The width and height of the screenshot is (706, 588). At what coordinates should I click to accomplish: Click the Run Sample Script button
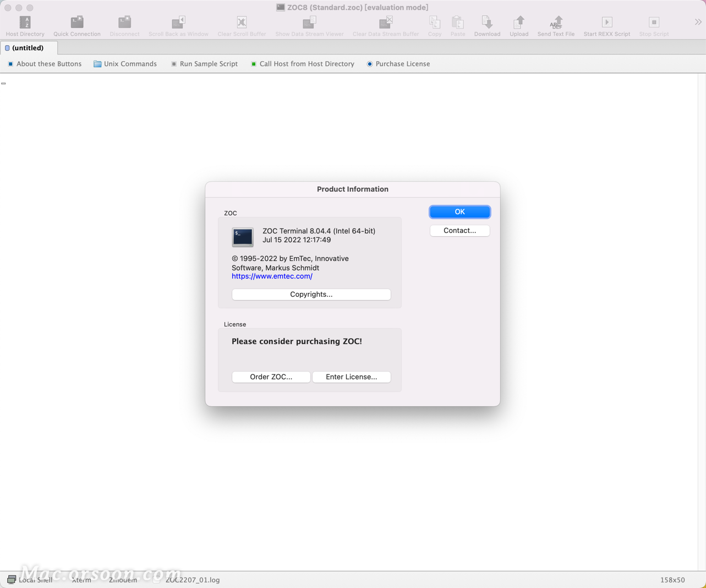click(204, 64)
